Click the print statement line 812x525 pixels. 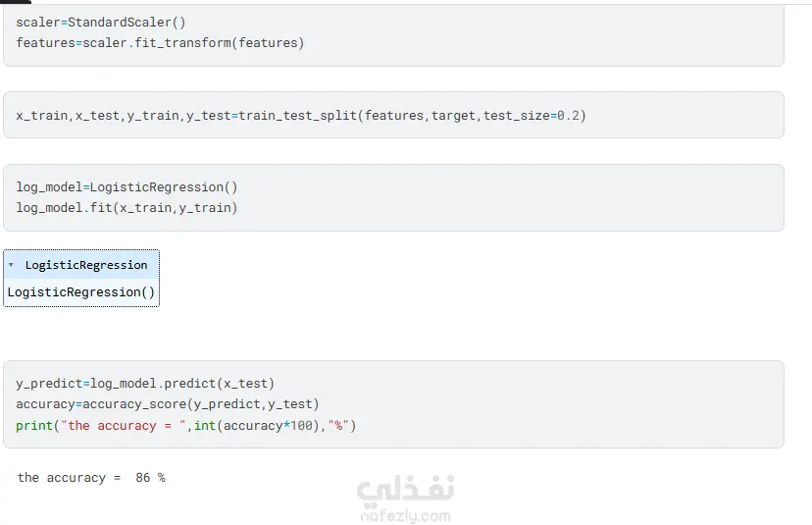click(186, 426)
